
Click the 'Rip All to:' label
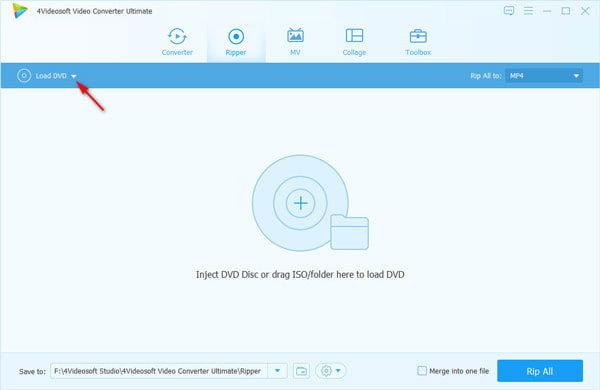[486, 76]
